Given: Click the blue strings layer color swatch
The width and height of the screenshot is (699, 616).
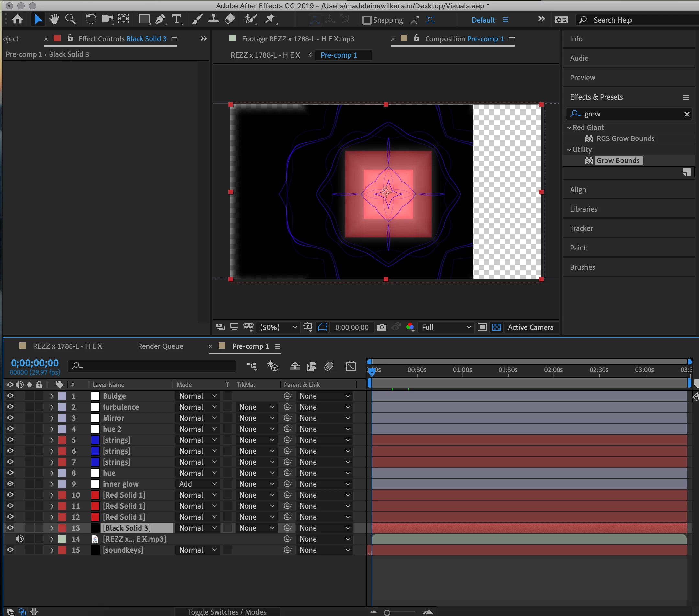Looking at the screenshot, I should [95, 440].
